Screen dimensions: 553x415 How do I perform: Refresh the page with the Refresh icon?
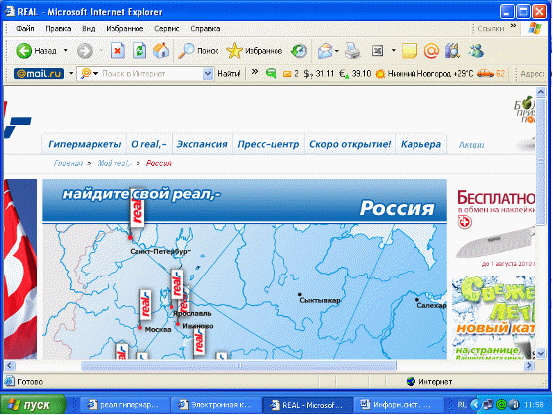click(140, 51)
